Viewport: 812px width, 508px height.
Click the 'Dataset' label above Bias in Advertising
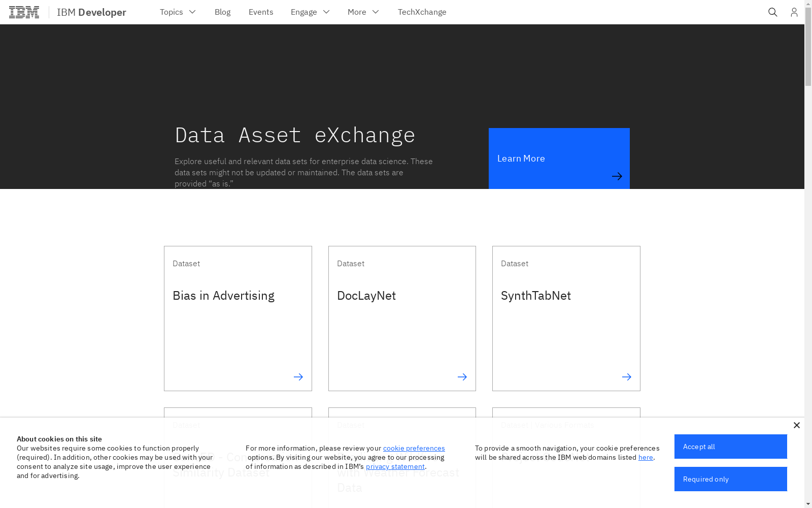(x=186, y=264)
